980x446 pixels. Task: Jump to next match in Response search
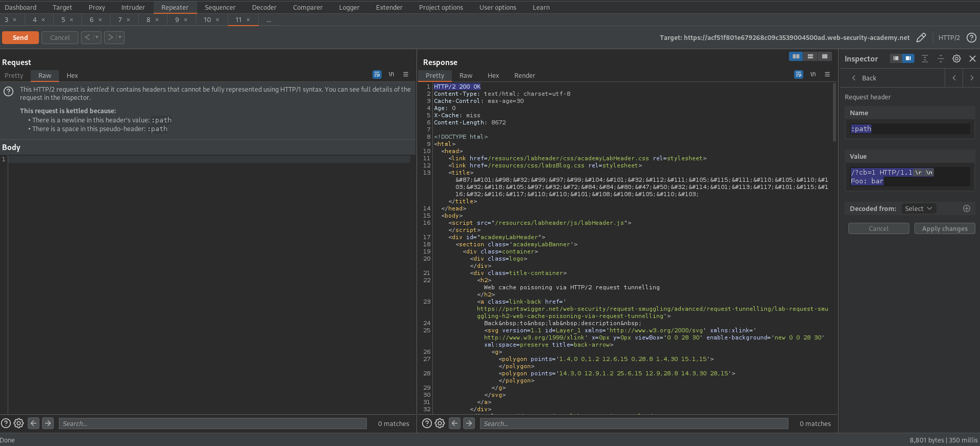coord(469,423)
